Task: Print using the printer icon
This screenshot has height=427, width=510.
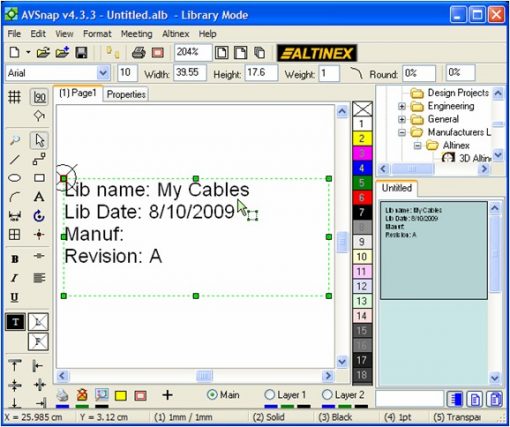Action: tap(138, 53)
